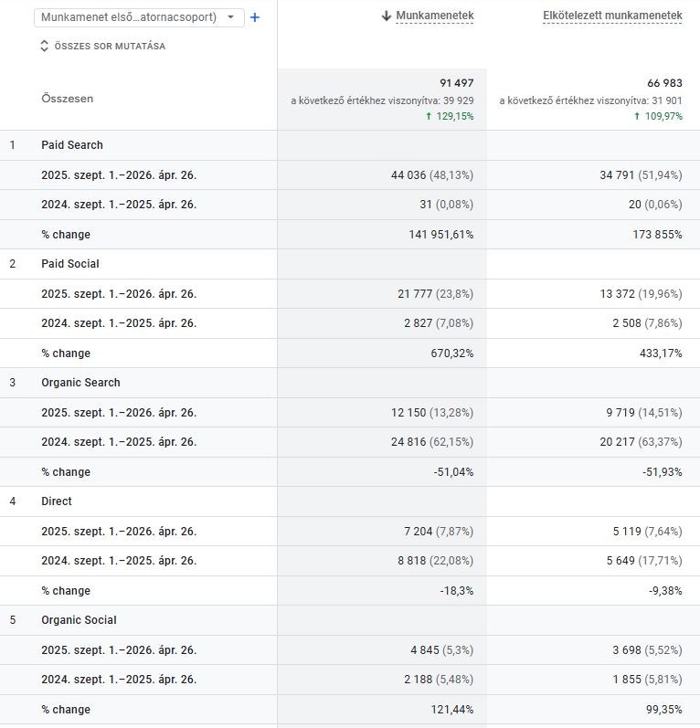
Task: Click the blue plus icon to add dimension
Action: tap(255, 17)
